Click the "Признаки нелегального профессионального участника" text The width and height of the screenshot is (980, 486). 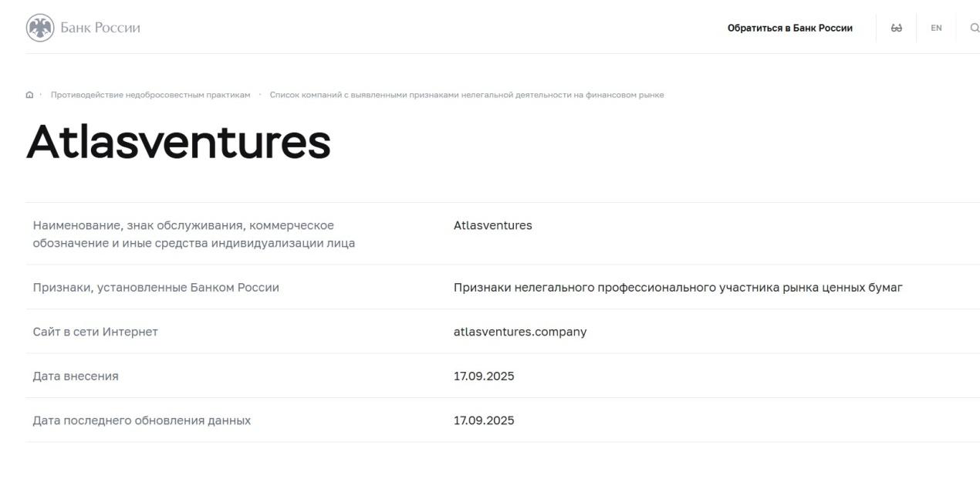pyautogui.click(x=678, y=288)
